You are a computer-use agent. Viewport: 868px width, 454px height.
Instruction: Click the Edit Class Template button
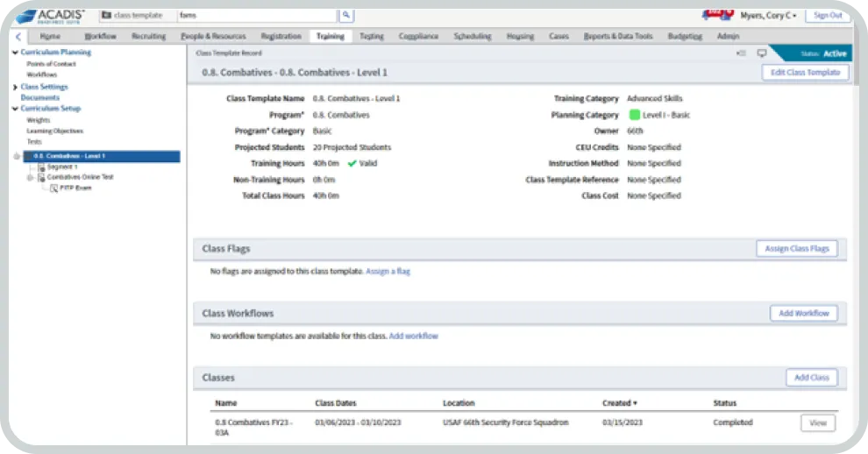click(805, 73)
